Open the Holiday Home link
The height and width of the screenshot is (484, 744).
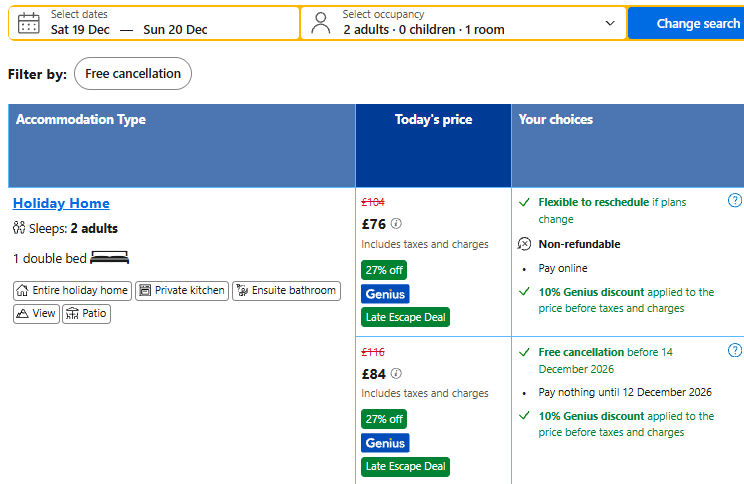point(61,203)
